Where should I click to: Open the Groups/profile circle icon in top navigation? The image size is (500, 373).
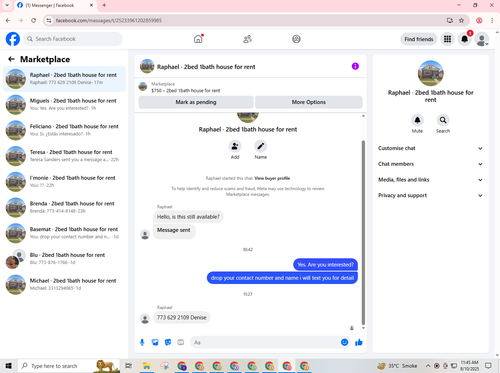tap(296, 39)
